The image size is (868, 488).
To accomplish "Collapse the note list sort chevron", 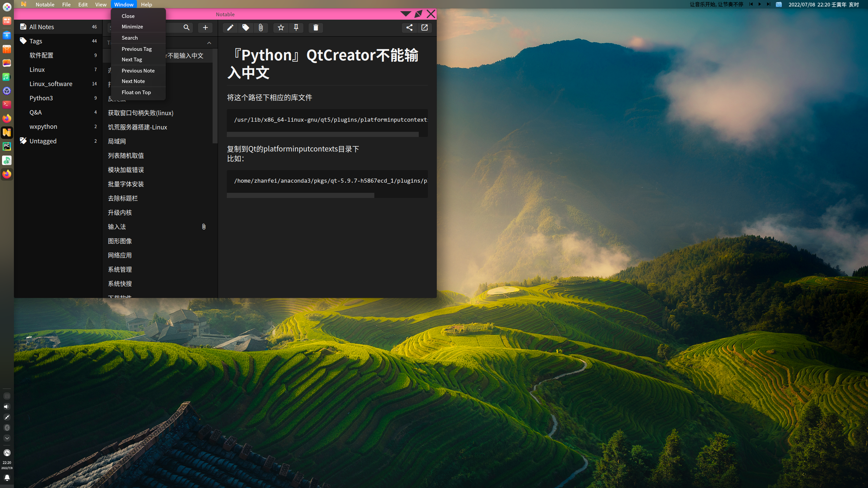I will (x=209, y=43).
